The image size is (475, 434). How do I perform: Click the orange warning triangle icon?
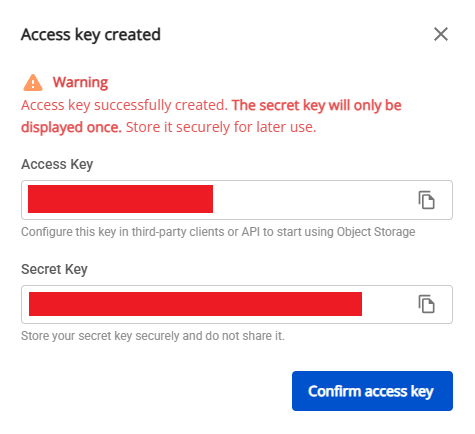33,82
